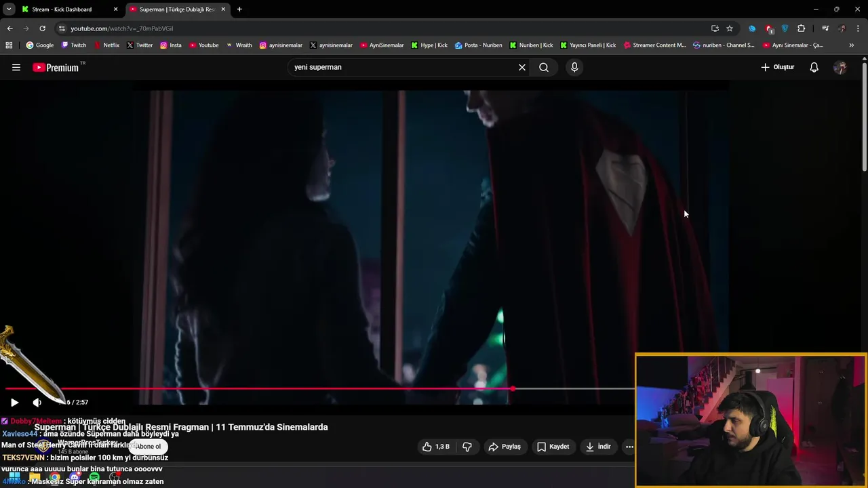Screen dimensions: 868x488
Task: Open nuriben - Channel S... bookmark
Action: (724, 45)
